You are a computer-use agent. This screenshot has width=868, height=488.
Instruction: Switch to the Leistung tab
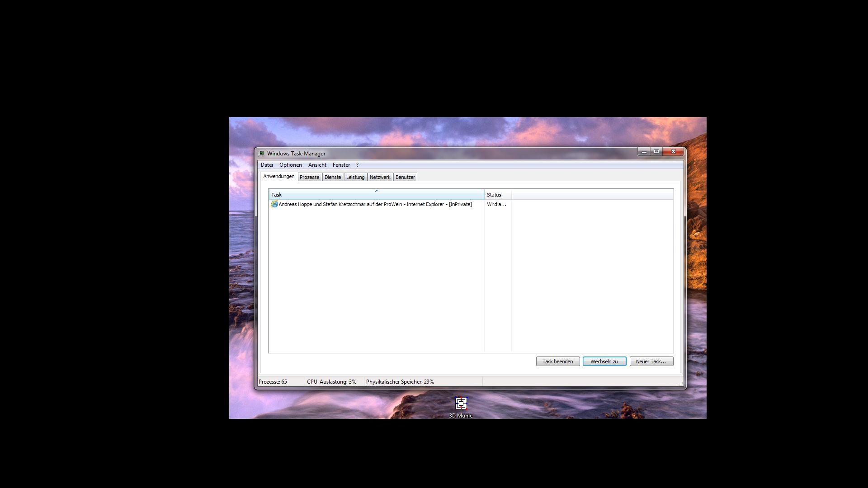coord(355,177)
